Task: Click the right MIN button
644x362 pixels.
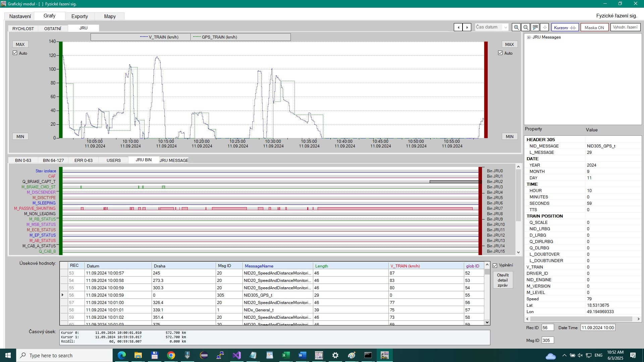Action: (x=509, y=136)
